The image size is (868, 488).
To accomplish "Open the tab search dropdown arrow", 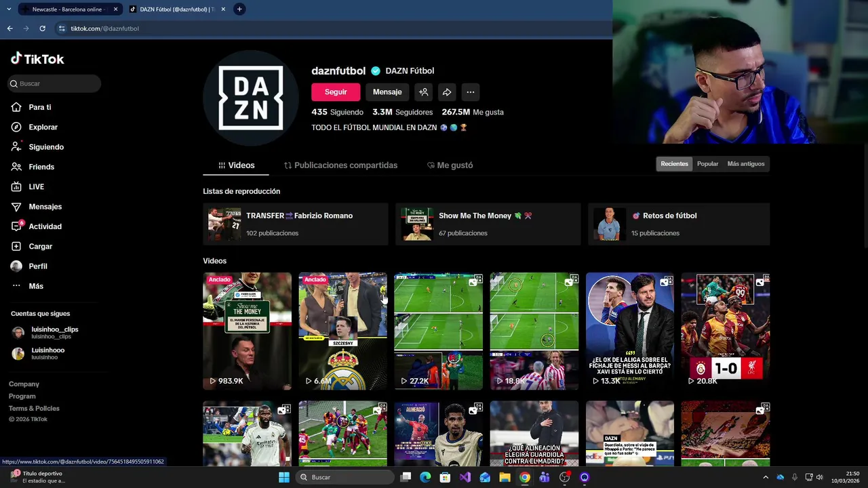I will click(9, 9).
